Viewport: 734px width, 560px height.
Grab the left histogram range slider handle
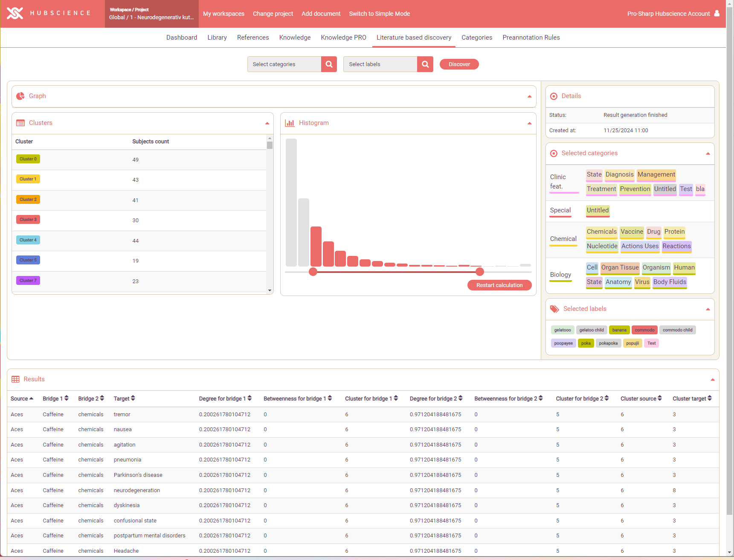pos(313,272)
